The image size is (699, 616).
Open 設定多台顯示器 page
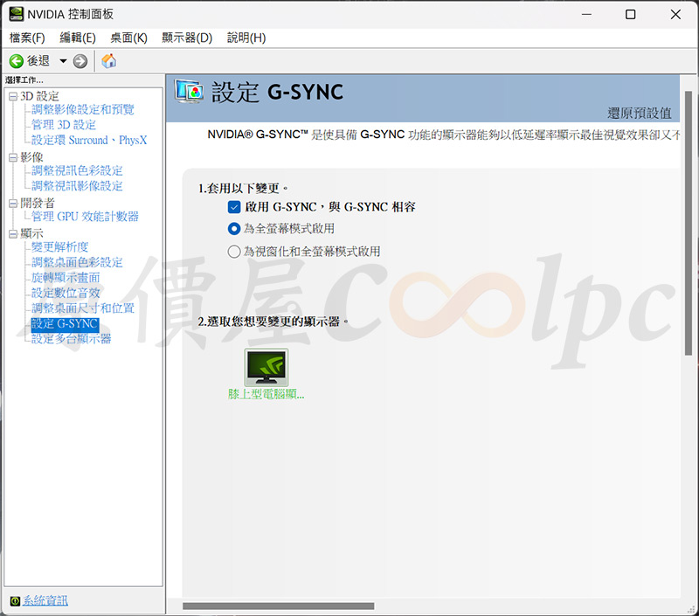pyautogui.click(x=72, y=339)
